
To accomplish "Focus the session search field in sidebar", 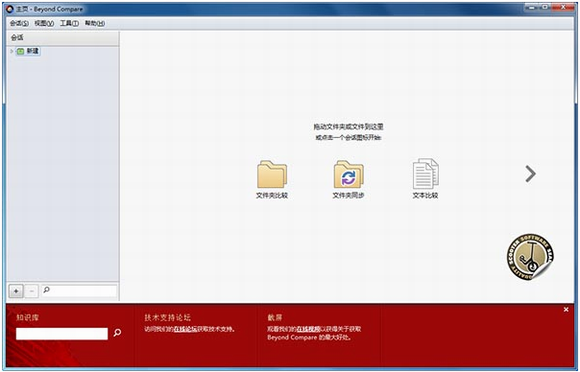I will point(79,291).
